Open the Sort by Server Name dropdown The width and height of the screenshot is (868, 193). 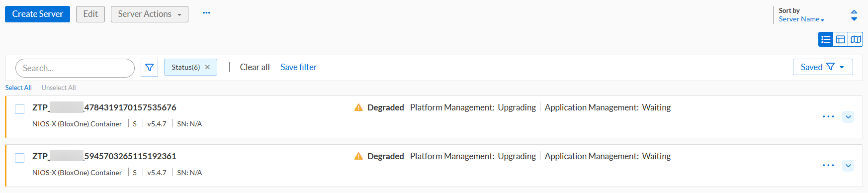pyautogui.click(x=801, y=19)
